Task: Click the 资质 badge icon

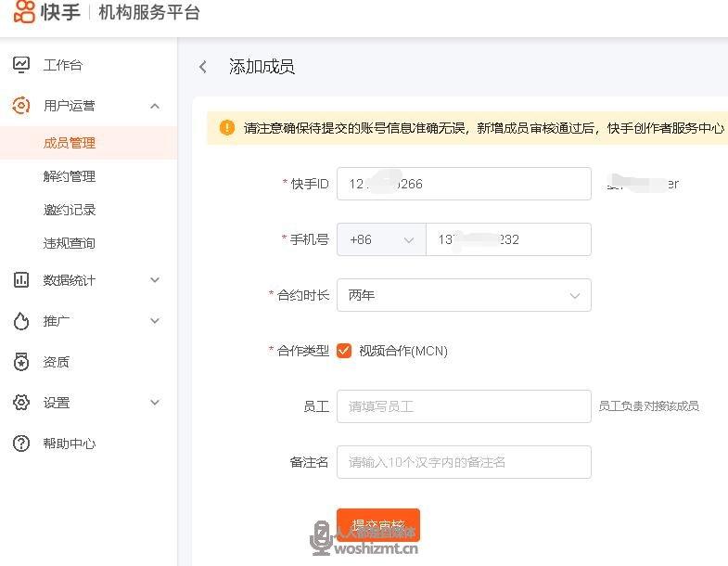Action: pyautogui.click(x=21, y=362)
